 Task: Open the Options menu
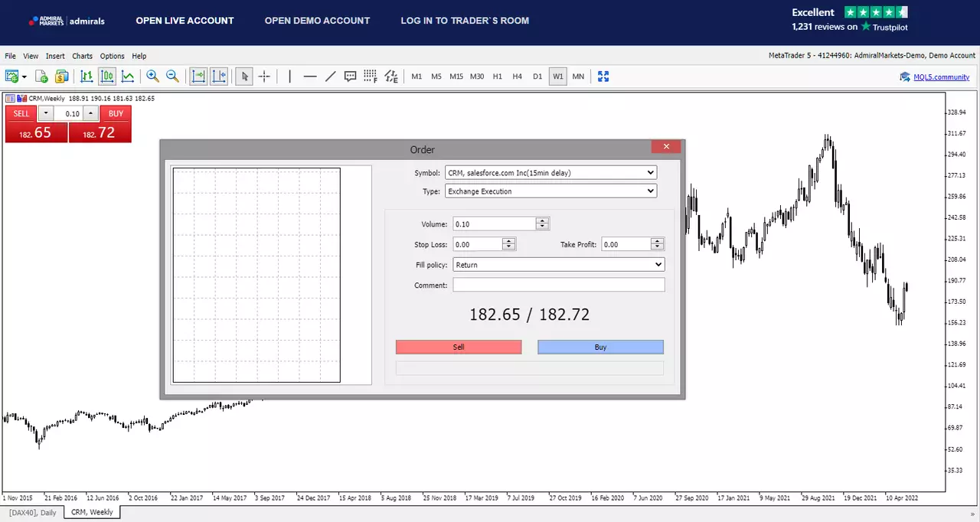pos(112,56)
